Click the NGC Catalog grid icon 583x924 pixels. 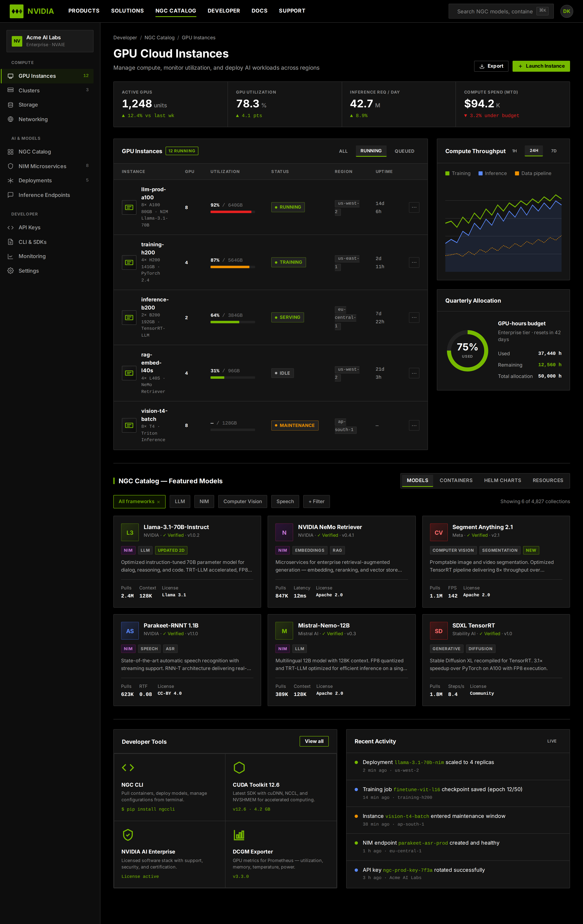10,152
